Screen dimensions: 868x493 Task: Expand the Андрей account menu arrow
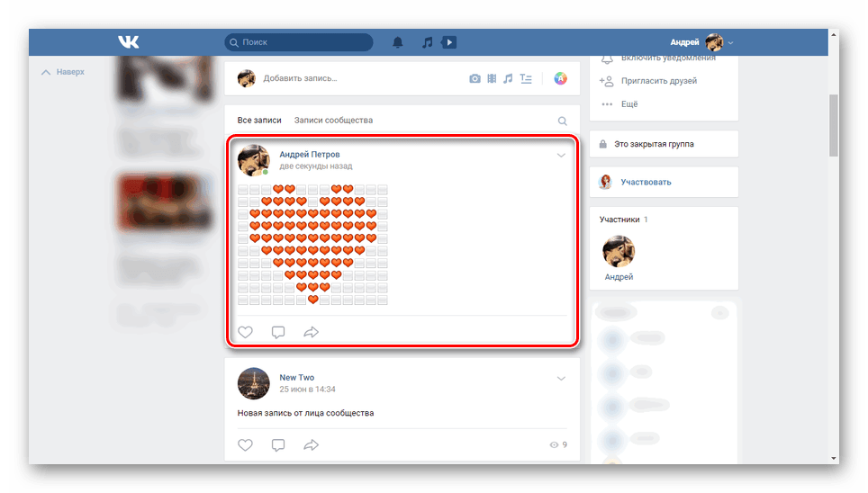[x=731, y=42]
